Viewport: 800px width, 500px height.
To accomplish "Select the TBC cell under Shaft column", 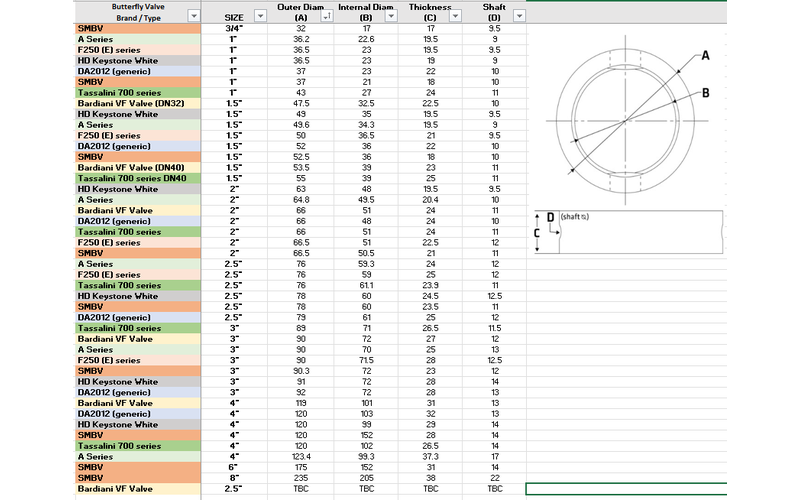I will pos(494,489).
